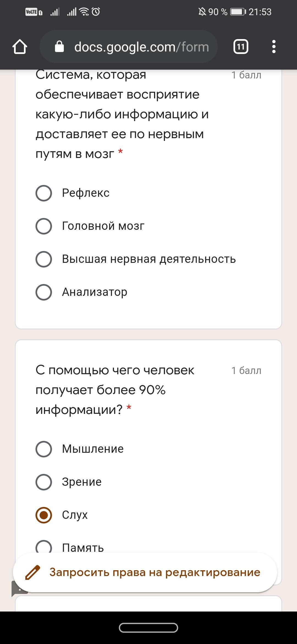Tap the battery status icon

coord(238,12)
